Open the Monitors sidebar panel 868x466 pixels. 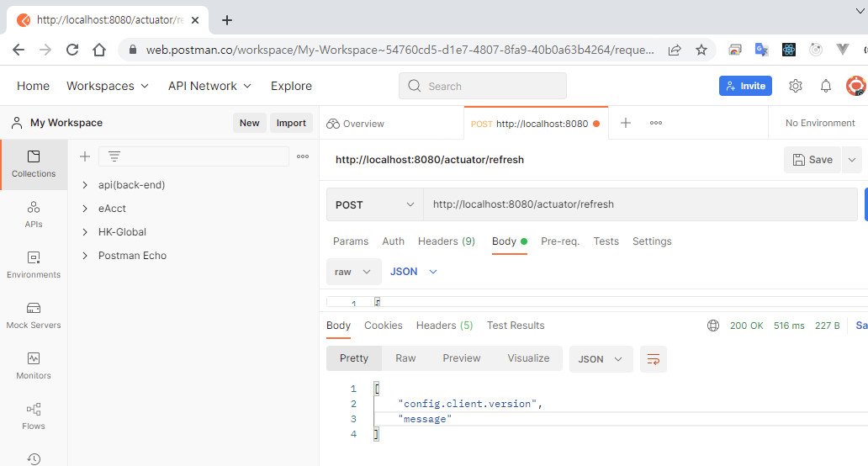pyautogui.click(x=34, y=366)
